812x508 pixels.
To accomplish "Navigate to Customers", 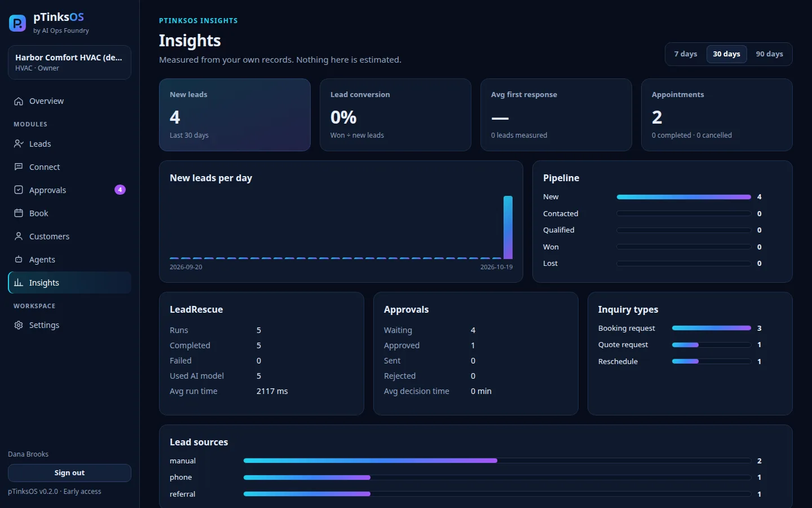I will [x=69, y=237].
